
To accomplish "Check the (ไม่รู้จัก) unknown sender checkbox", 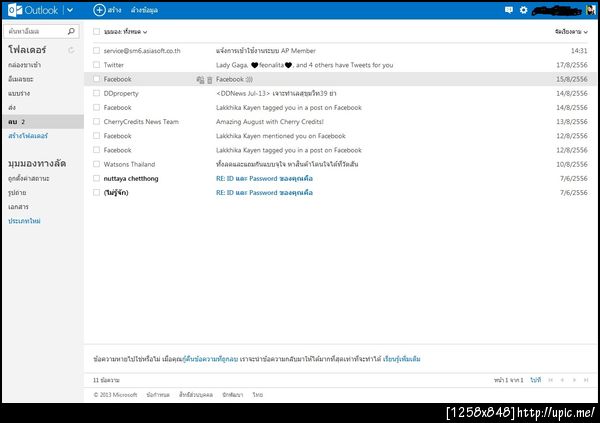I will (x=96, y=193).
